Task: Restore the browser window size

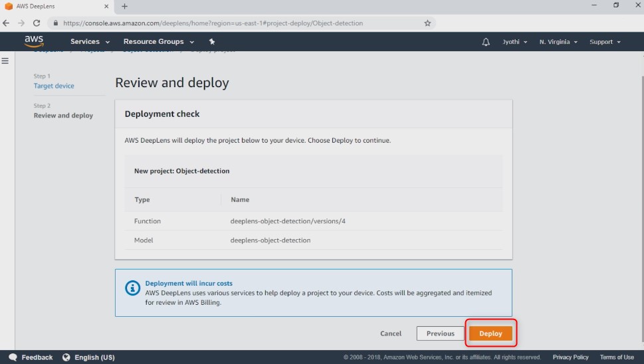Action: point(615,5)
